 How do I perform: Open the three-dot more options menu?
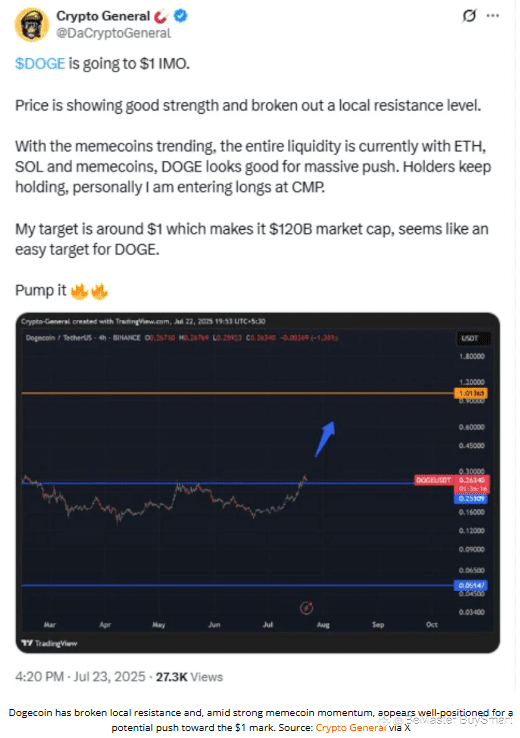pyautogui.click(x=493, y=16)
